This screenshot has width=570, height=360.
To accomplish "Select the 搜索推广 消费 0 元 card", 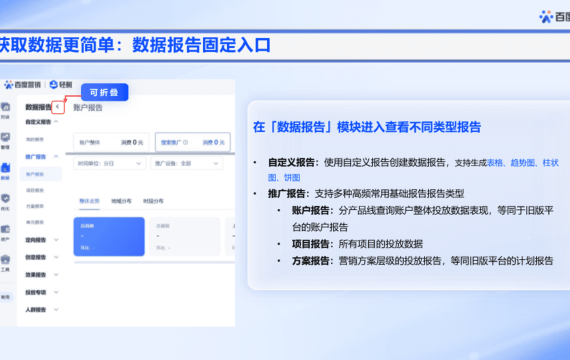I will 193,142.
